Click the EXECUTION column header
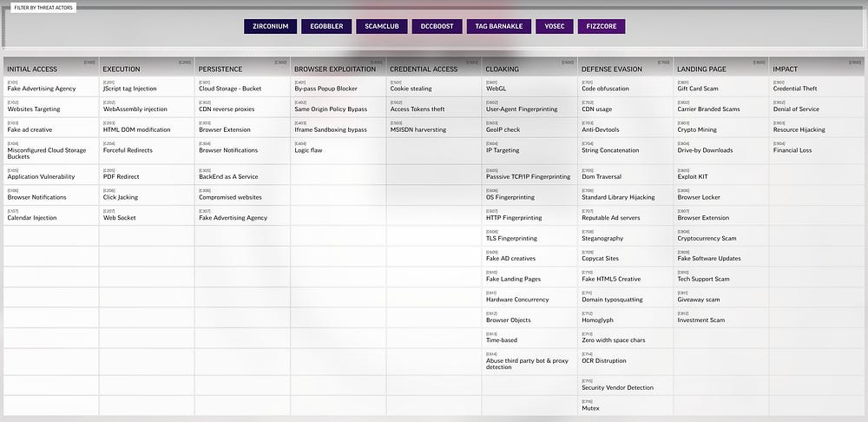 (x=147, y=67)
